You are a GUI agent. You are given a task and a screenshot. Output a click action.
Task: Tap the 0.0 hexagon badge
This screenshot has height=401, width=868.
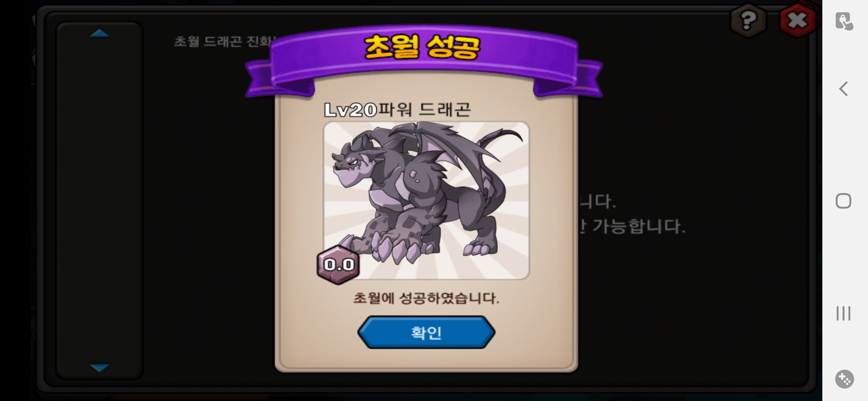pos(338,265)
